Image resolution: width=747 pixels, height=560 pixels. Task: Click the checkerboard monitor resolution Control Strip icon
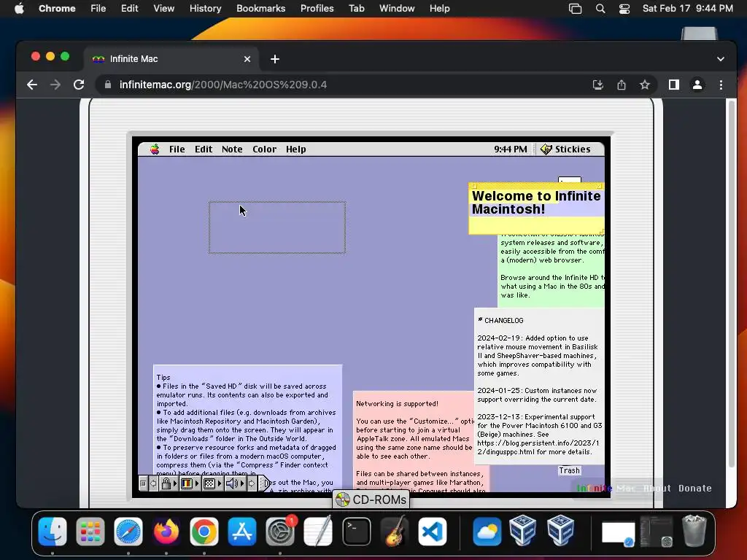tap(209, 484)
